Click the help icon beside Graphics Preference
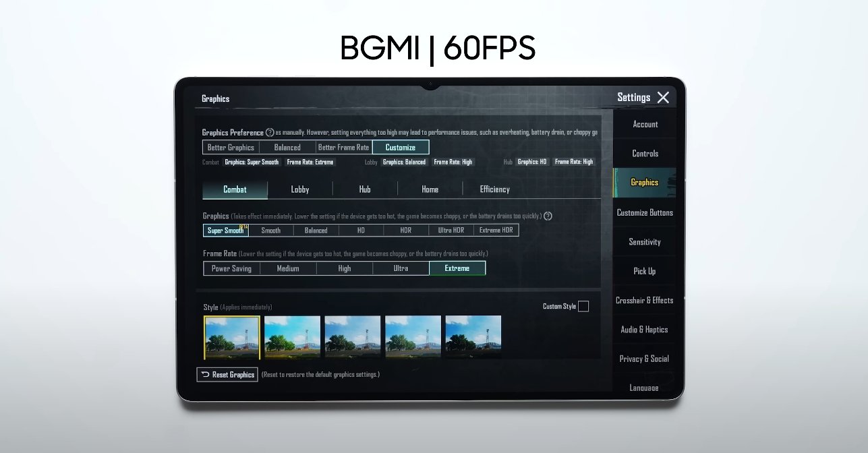This screenshot has width=868, height=453. pos(270,133)
